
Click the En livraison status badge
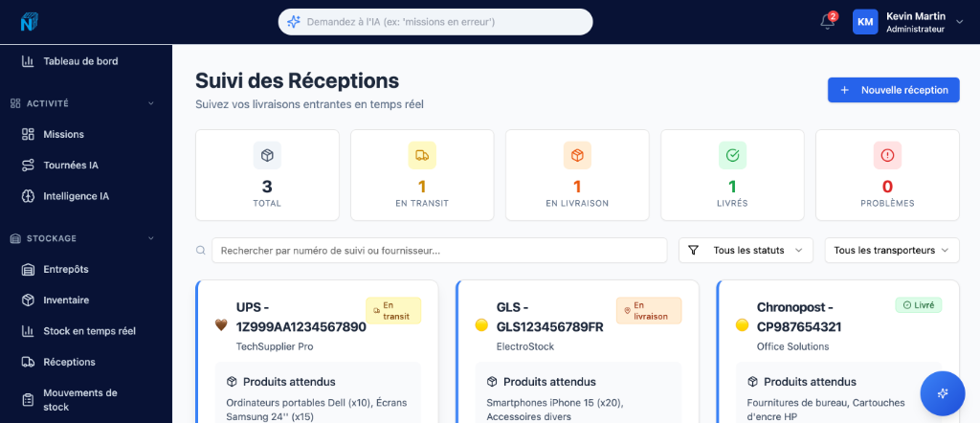pos(649,310)
